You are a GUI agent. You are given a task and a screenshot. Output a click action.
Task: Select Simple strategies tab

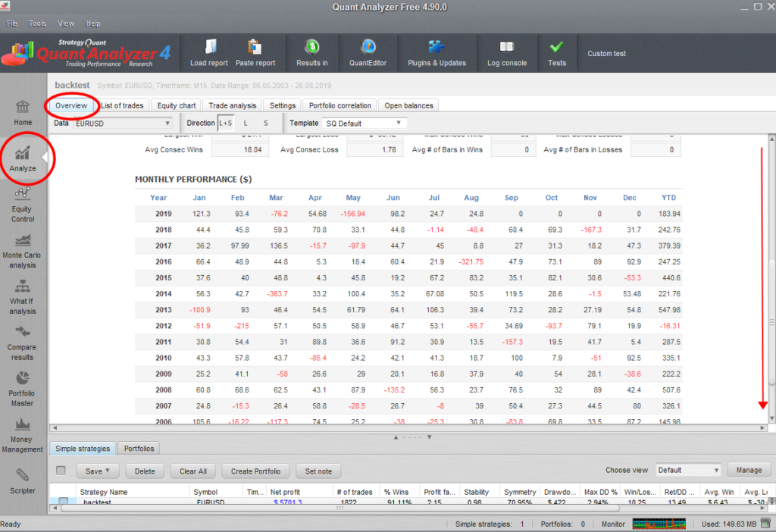click(83, 449)
